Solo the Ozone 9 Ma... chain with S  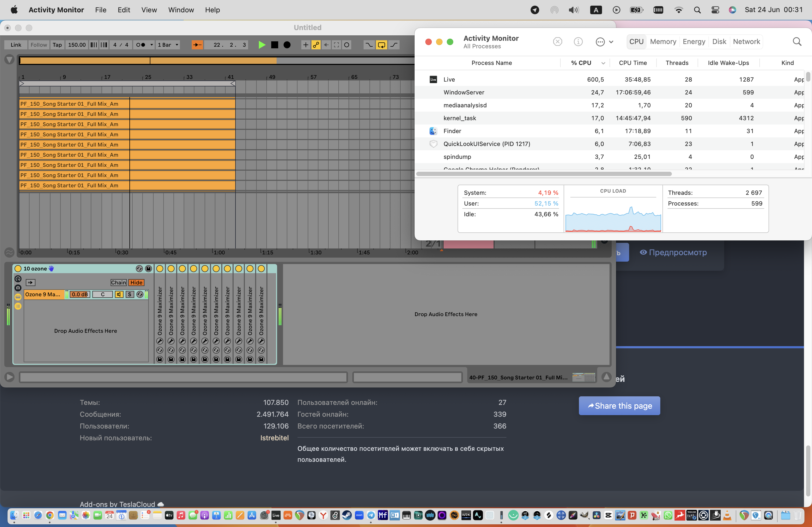coord(130,295)
